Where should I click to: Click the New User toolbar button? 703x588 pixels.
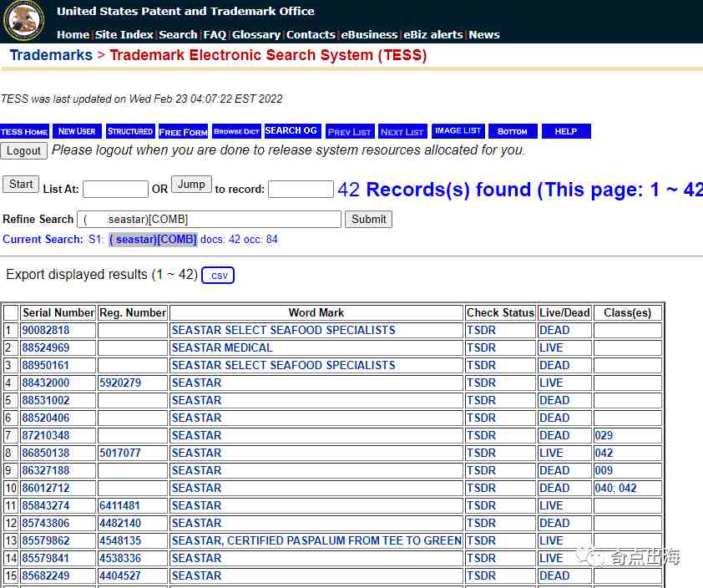coord(77,131)
